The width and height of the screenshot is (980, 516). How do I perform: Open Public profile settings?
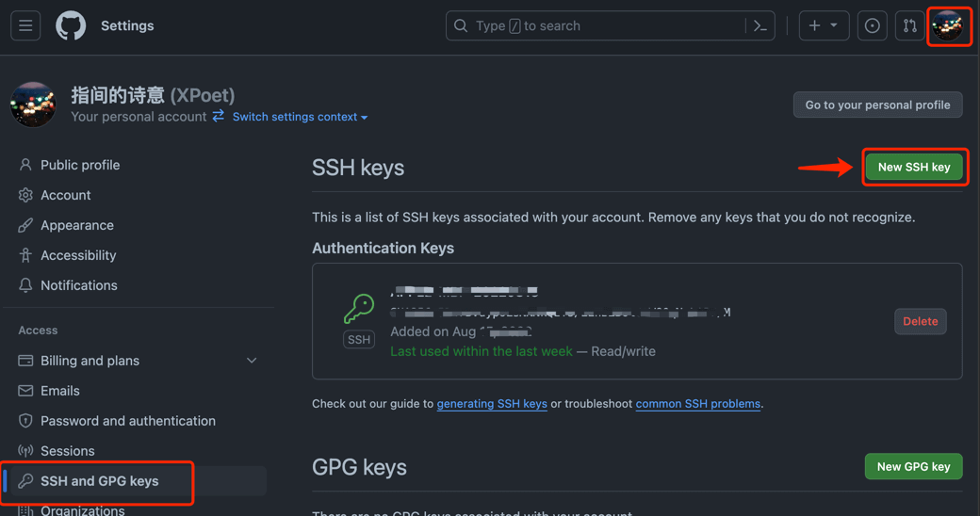[x=80, y=165]
